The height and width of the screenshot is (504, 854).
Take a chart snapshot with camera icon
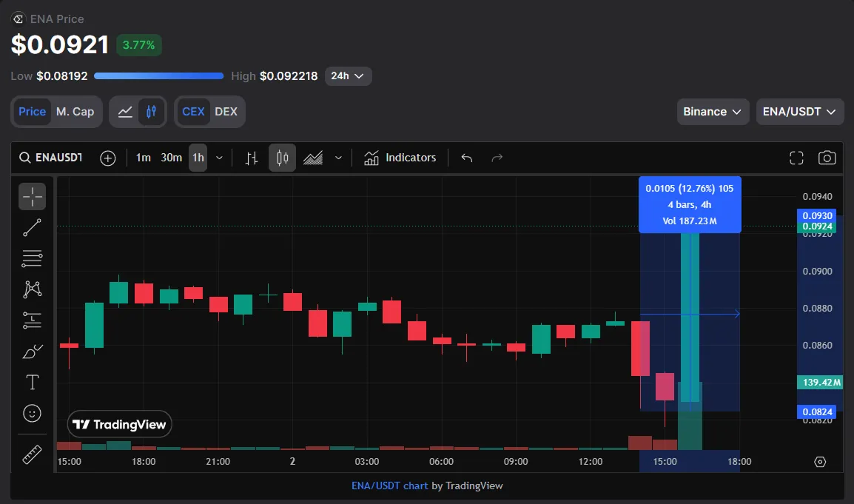(827, 158)
